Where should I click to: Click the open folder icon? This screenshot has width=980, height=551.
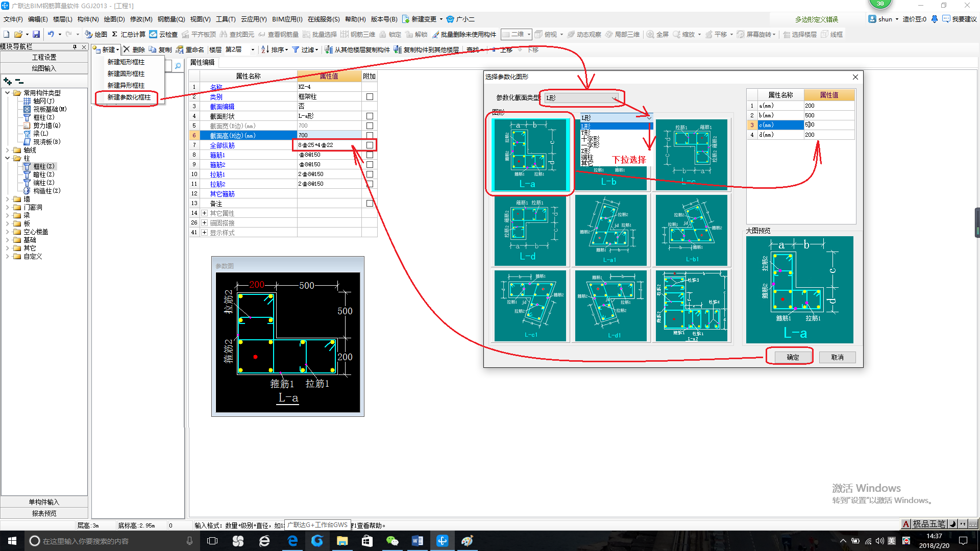tap(18, 34)
